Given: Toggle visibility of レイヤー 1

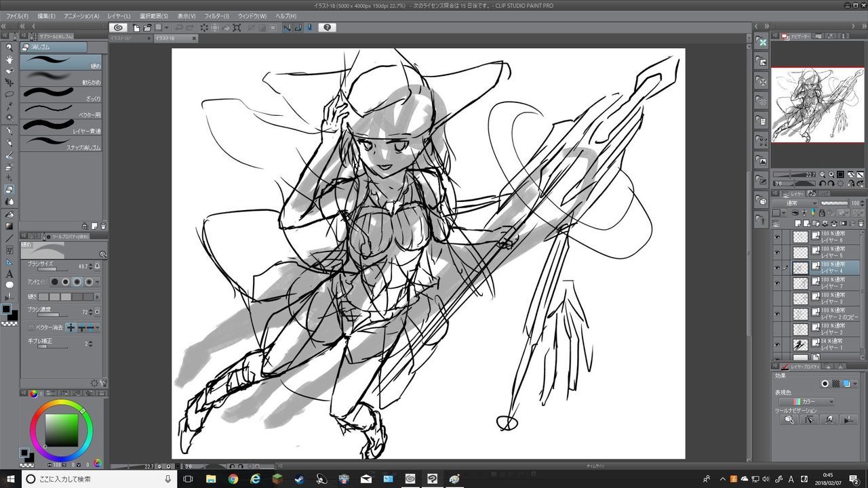Looking at the screenshot, I should tap(777, 344).
